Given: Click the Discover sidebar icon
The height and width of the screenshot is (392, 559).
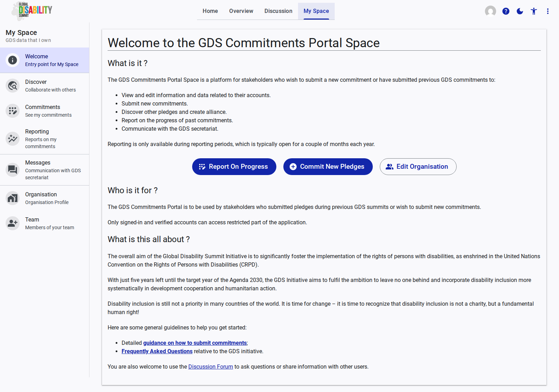Looking at the screenshot, I should [13, 86].
